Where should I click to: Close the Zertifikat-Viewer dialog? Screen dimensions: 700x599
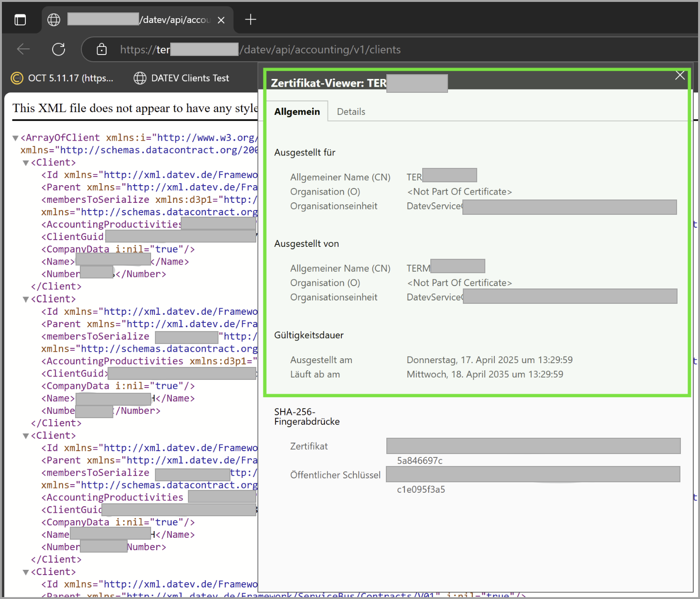tap(679, 76)
